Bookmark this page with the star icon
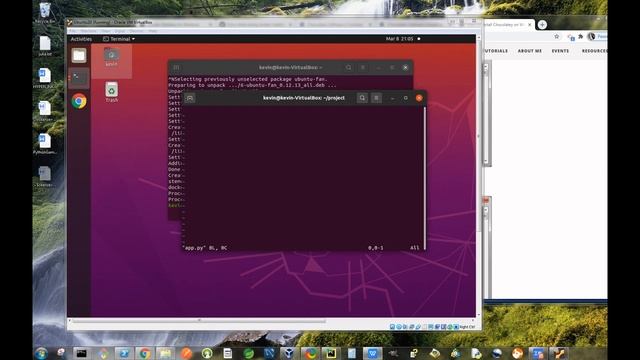 557,37
